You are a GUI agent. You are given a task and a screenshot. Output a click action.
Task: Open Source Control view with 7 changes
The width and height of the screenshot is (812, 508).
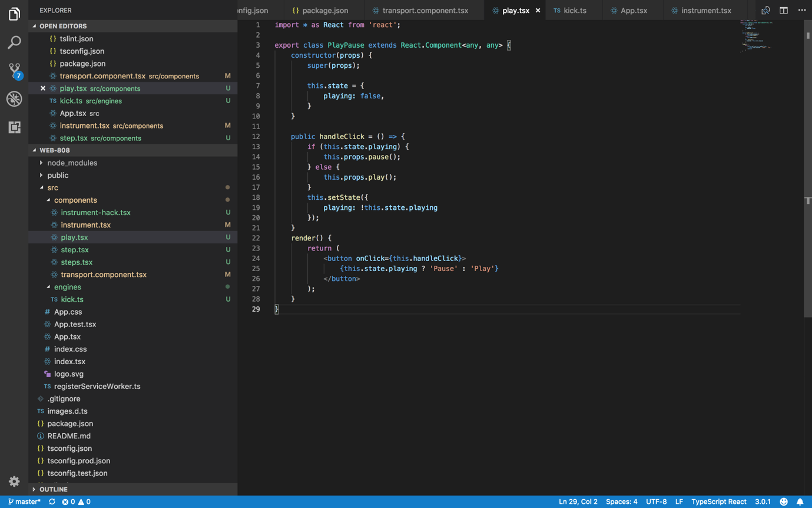(14, 71)
